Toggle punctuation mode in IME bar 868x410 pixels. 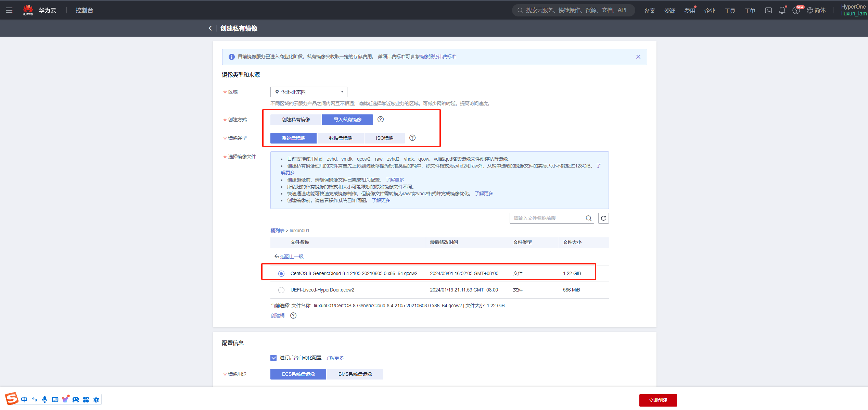coord(34,399)
